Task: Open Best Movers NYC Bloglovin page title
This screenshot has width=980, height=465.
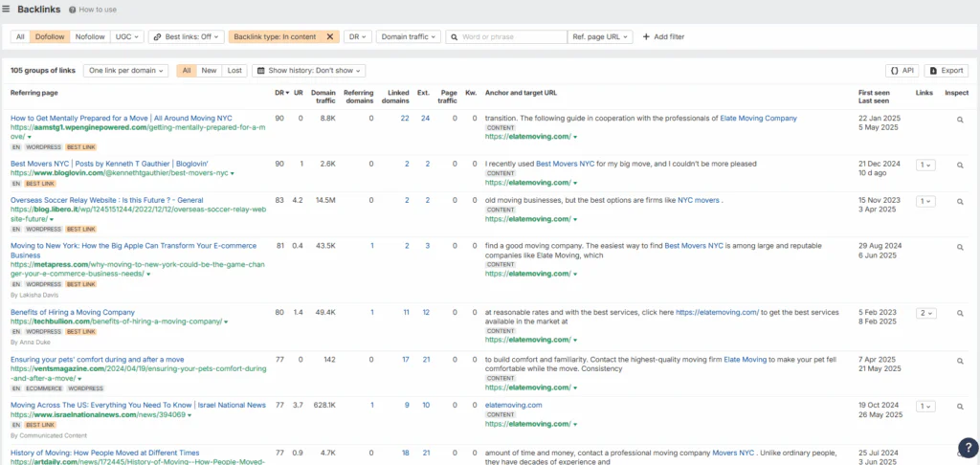Action: (109, 164)
